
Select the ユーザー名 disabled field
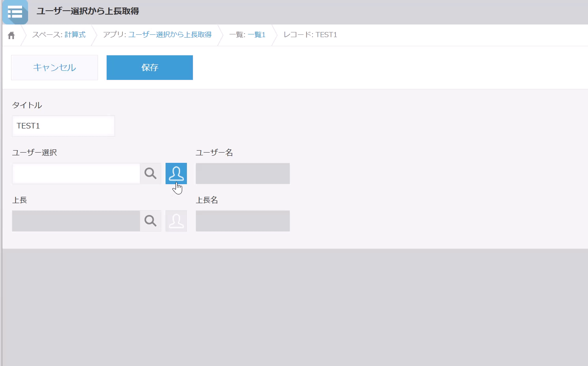[x=243, y=174]
